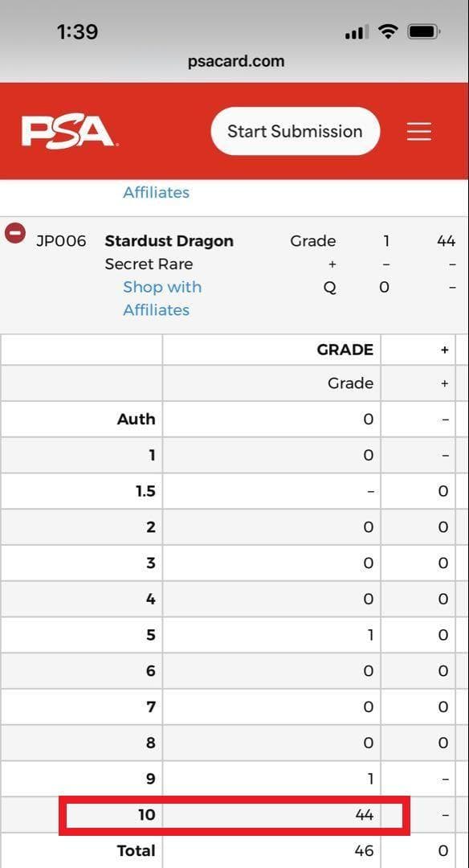Click the Start Submission button
The width and height of the screenshot is (469, 868).
295,130
